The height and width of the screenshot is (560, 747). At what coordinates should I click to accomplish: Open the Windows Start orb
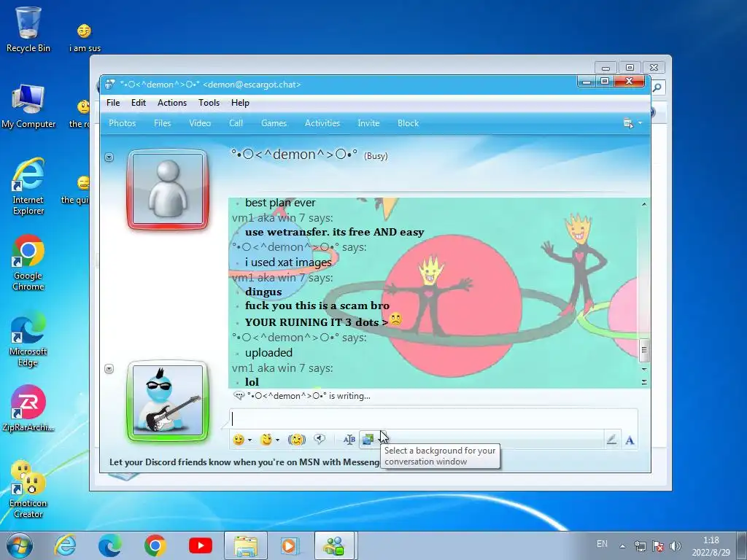coord(20,545)
